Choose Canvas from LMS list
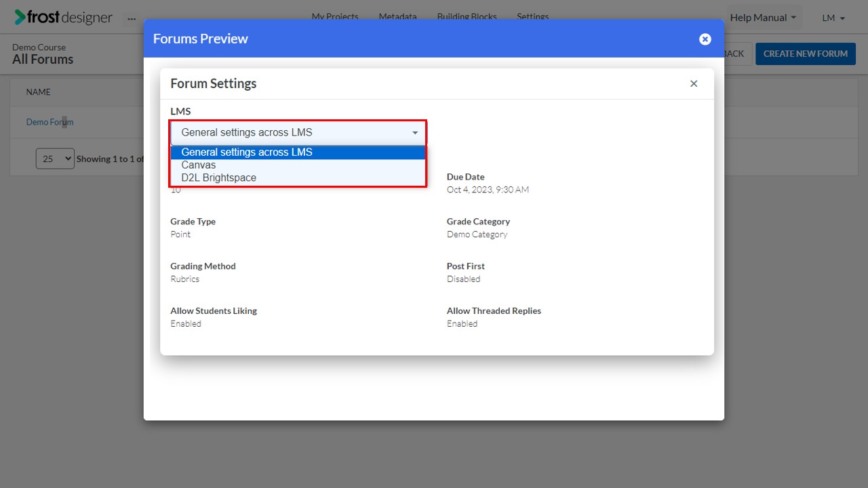This screenshot has width=868, height=488. point(298,165)
